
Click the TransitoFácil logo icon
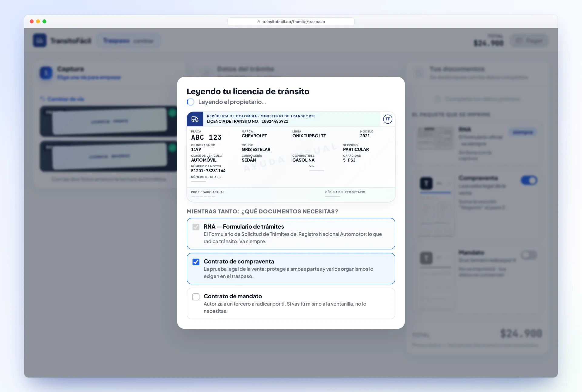[x=40, y=40]
